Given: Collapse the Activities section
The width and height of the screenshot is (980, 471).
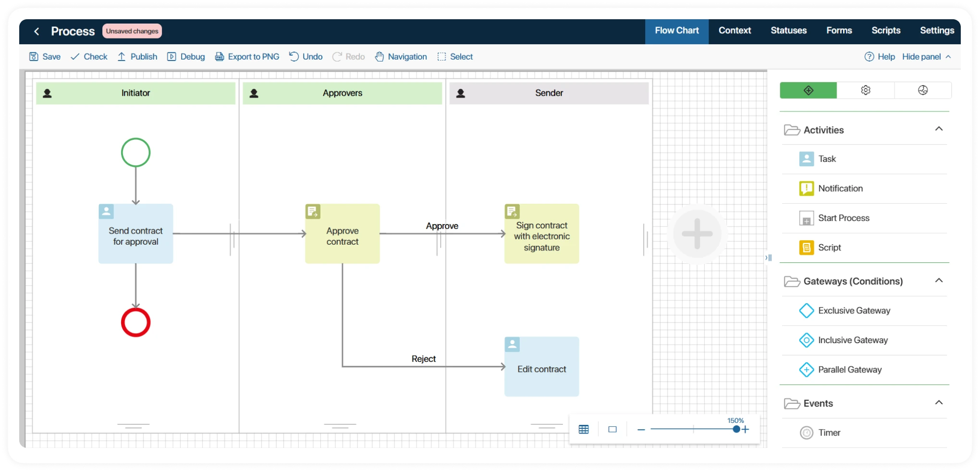Looking at the screenshot, I should pos(939,129).
